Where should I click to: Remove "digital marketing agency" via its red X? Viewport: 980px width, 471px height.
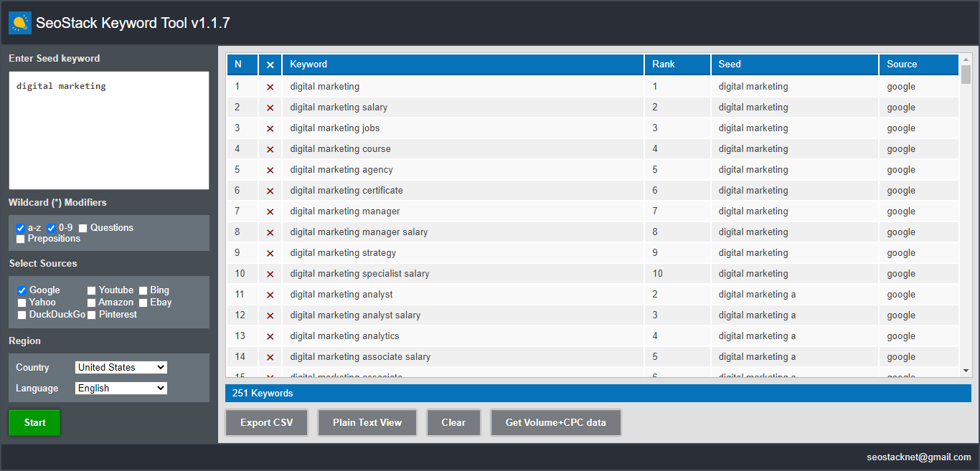pyautogui.click(x=270, y=169)
